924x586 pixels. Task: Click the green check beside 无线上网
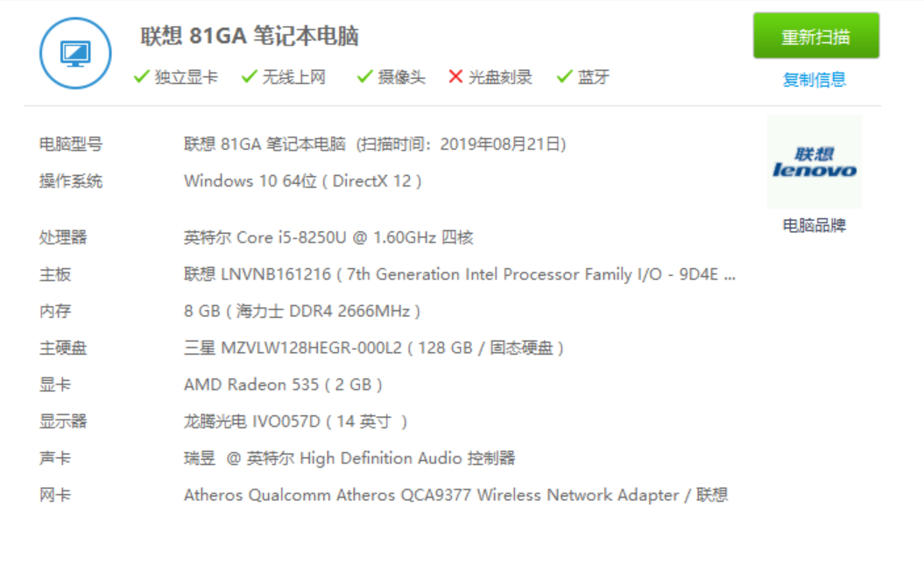point(250,77)
